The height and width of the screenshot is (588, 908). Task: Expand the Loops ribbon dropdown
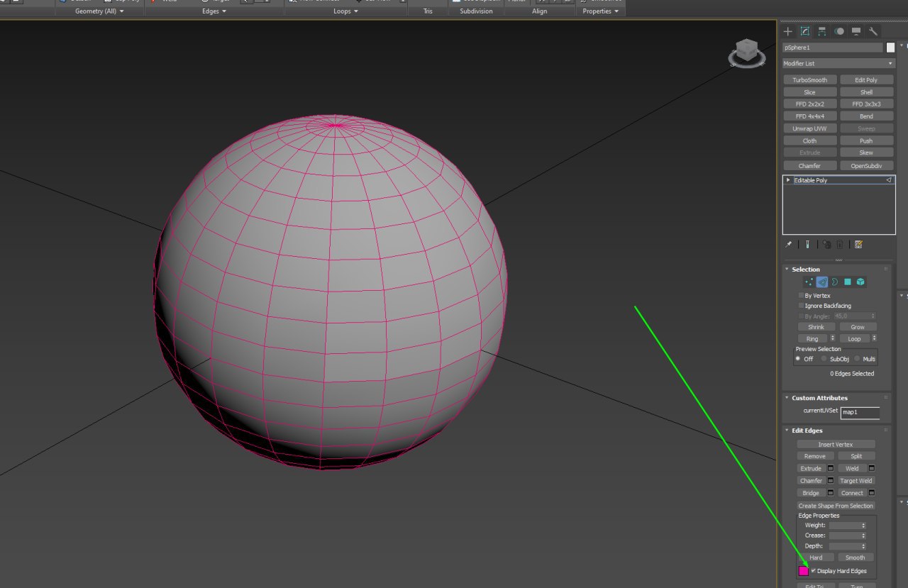(x=346, y=11)
